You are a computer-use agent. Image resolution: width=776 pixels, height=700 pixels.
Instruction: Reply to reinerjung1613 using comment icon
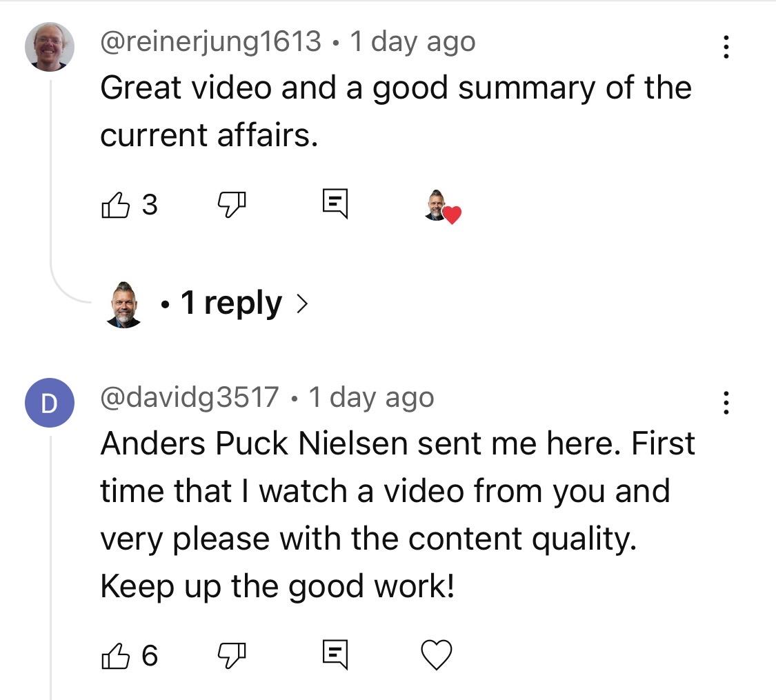[335, 203]
